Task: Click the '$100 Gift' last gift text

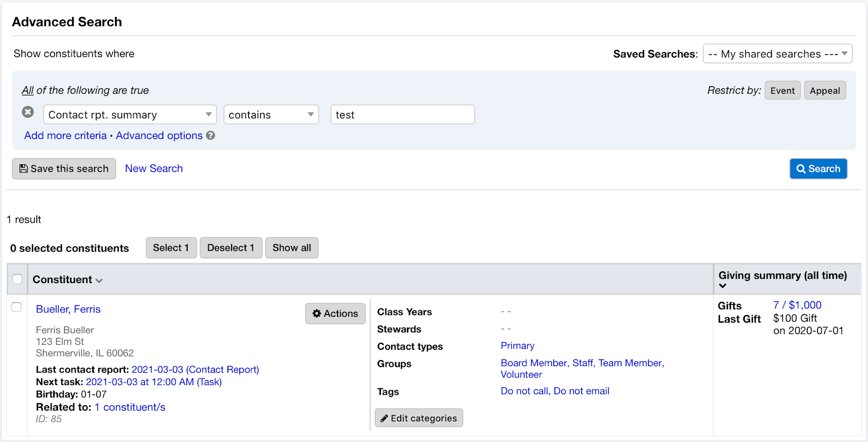Action: click(x=795, y=318)
